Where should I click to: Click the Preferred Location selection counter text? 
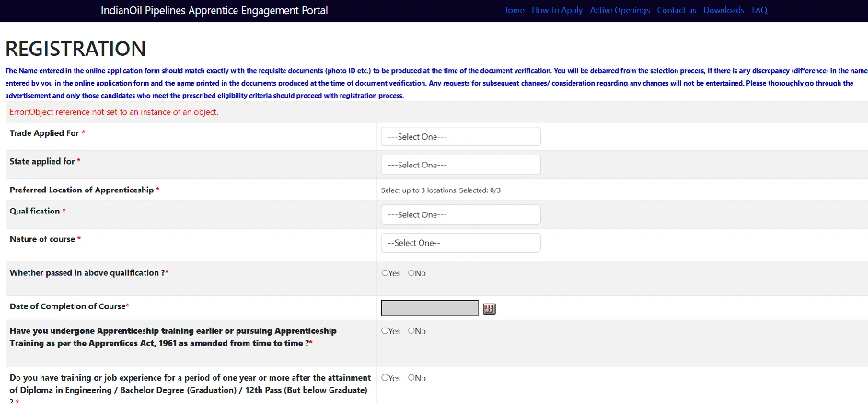pyautogui.click(x=441, y=190)
